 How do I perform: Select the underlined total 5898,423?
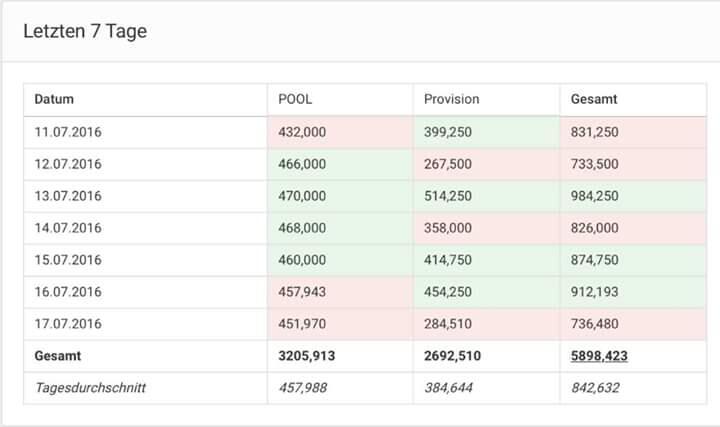[599, 356]
